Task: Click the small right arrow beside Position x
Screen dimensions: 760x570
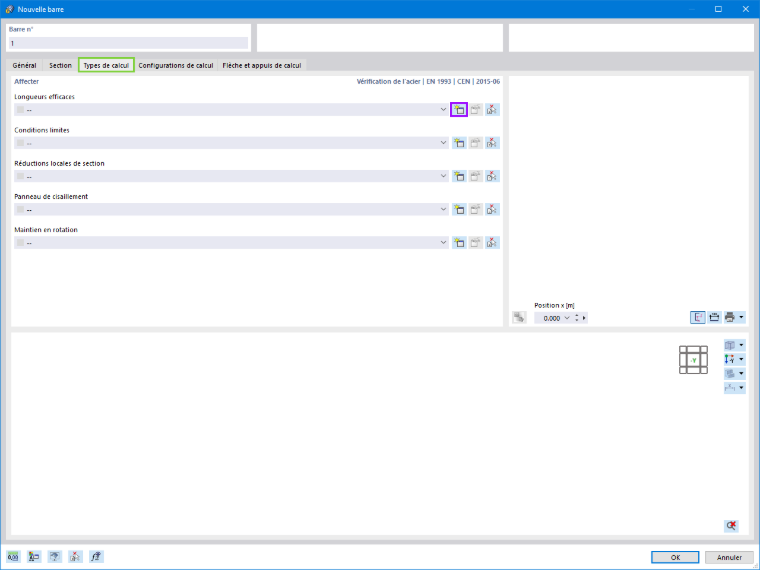Action: click(x=584, y=318)
